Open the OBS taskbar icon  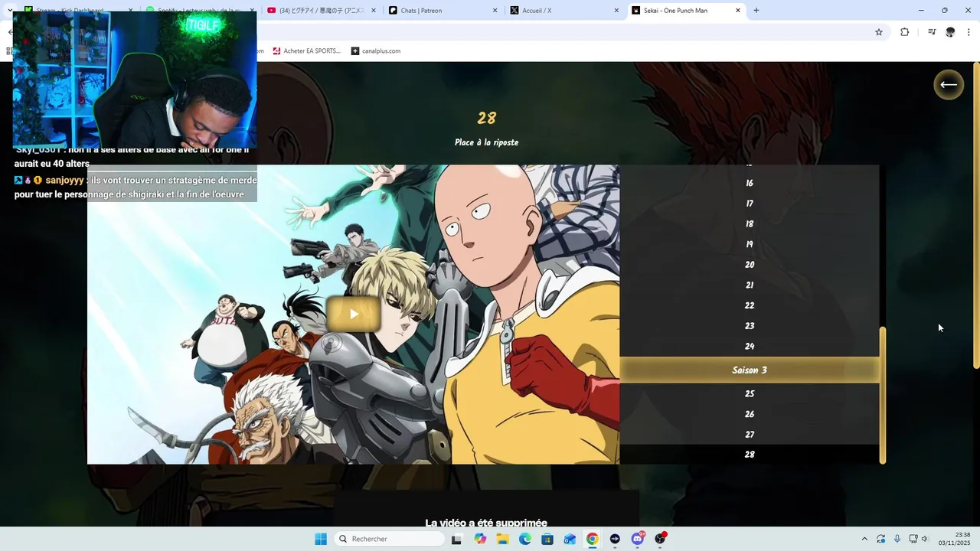pyautogui.click(x=660, y=539)
